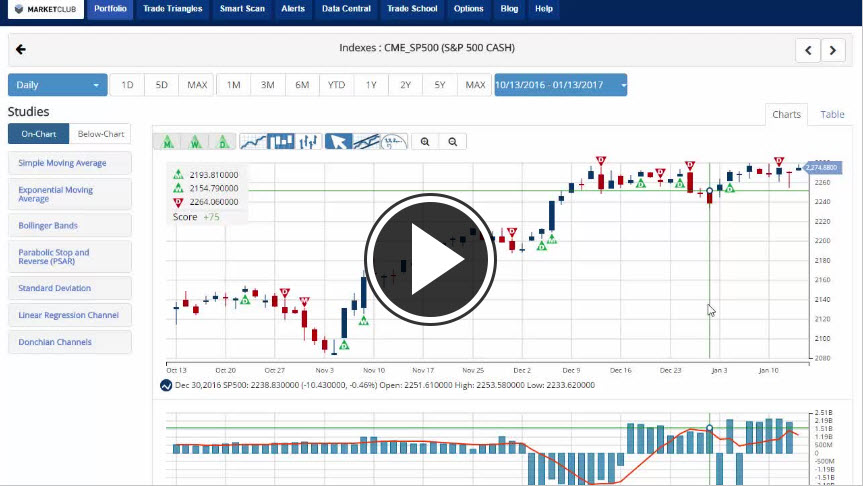Viewport: 863px width, 486px height.
Task: Set chart range to 2Y
Action: (x=406, y=85)
